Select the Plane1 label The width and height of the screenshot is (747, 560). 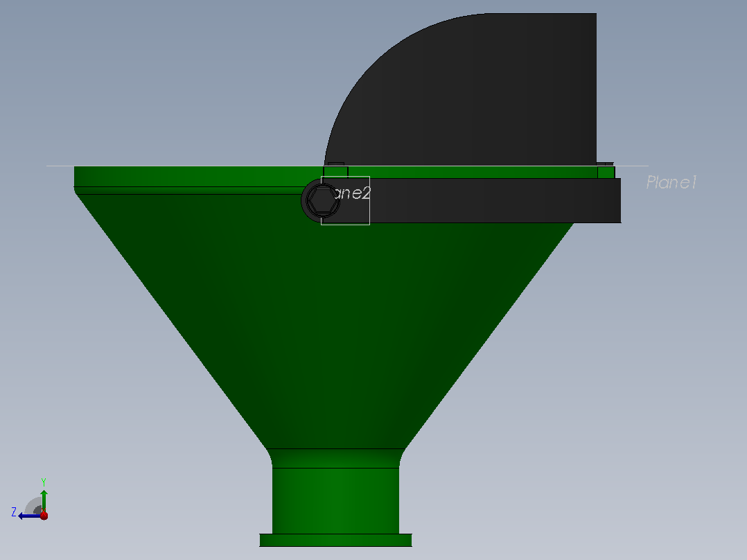coord(671,182)
